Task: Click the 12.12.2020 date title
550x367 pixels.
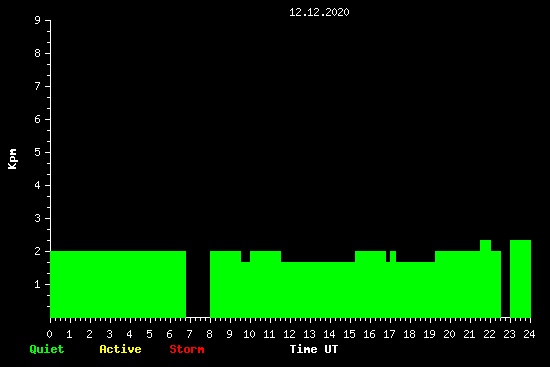Action: [x=319, y=12]
